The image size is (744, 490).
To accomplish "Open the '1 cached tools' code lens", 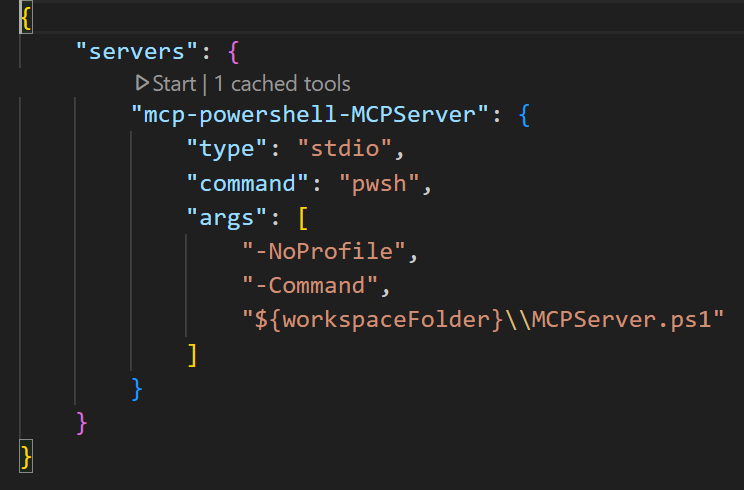I will click(282, 84).
